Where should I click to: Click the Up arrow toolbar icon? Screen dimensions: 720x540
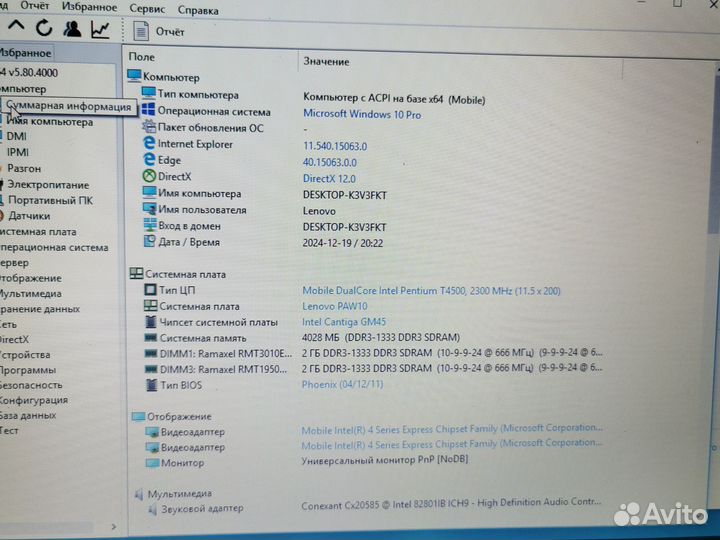tap(16, 27)
